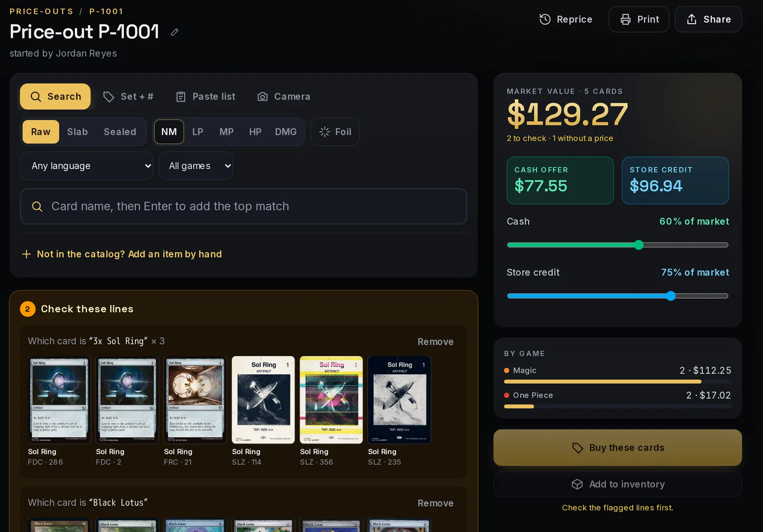The image size is (763, 532).
Task: Click the tag icon on Buy these cards
Action: 577,448
